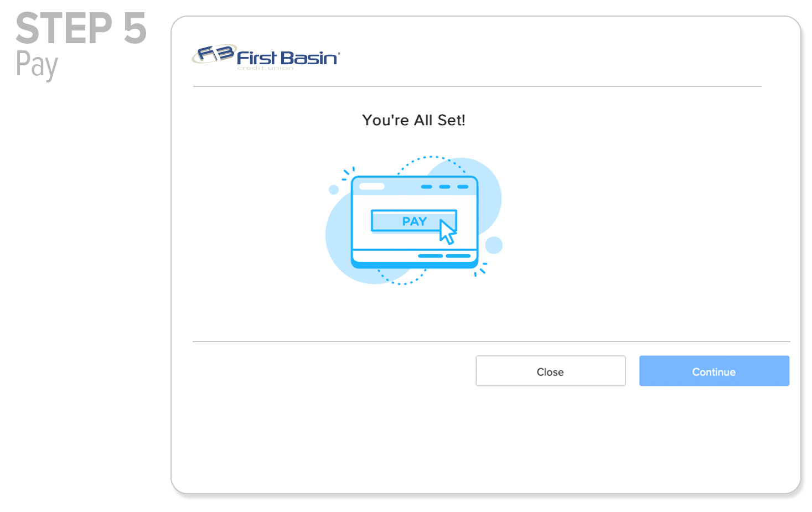This screenshot has height=512, width=812.
Task: Click the First Basin logo text
Action: point(287,58)
